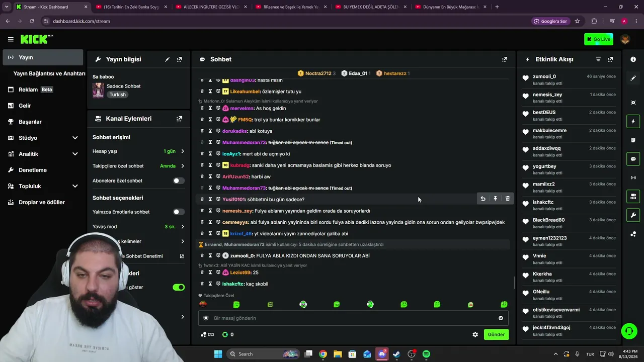Pop out the Sohbet chat panel
The image size is (644, 362).
(505, 59)
